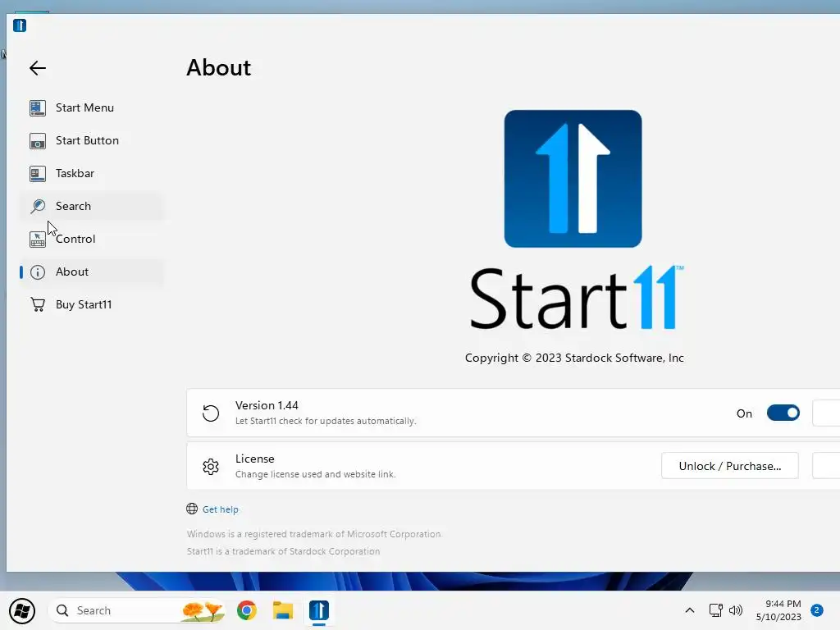840x630 pixels.
Task: Open the Taskbar settings page
Action: 92,174
